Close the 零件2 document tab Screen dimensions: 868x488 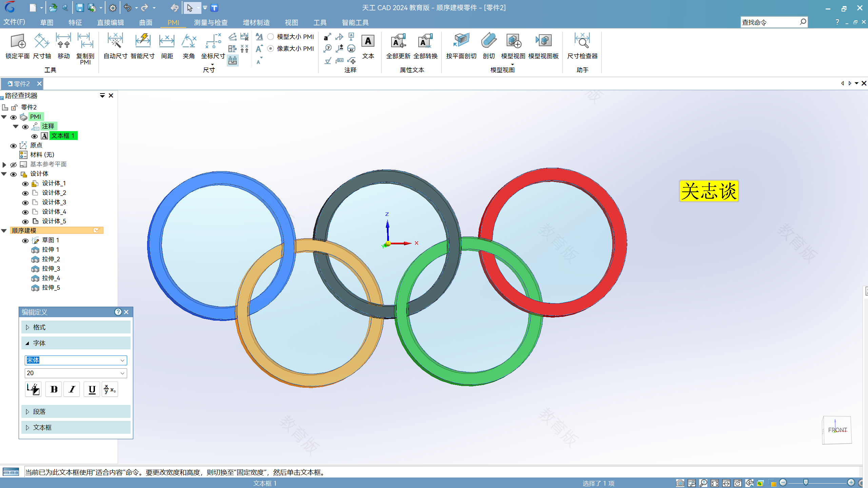pyautogui.click(x=39, y=83)
